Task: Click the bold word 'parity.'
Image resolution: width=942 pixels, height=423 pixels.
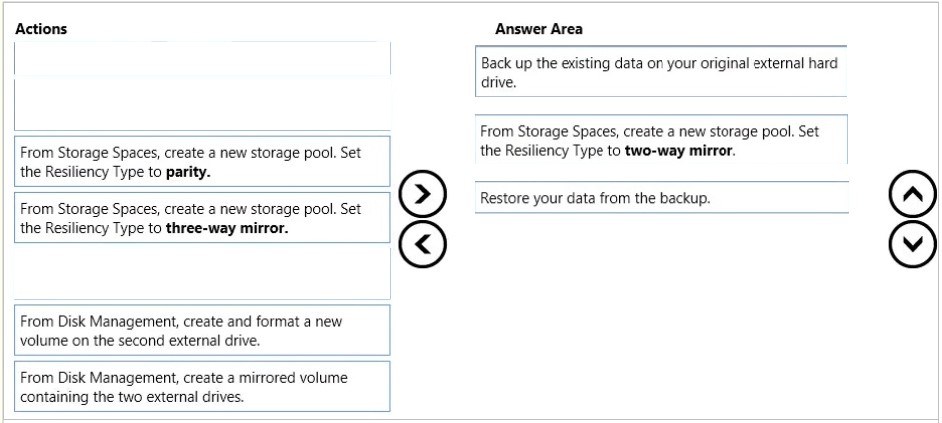Action: 188,172
